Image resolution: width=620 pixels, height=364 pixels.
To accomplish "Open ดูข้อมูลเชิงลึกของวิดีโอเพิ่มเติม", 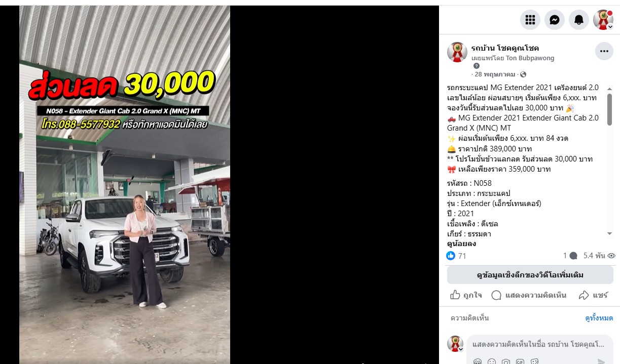I will click(530, 275).
